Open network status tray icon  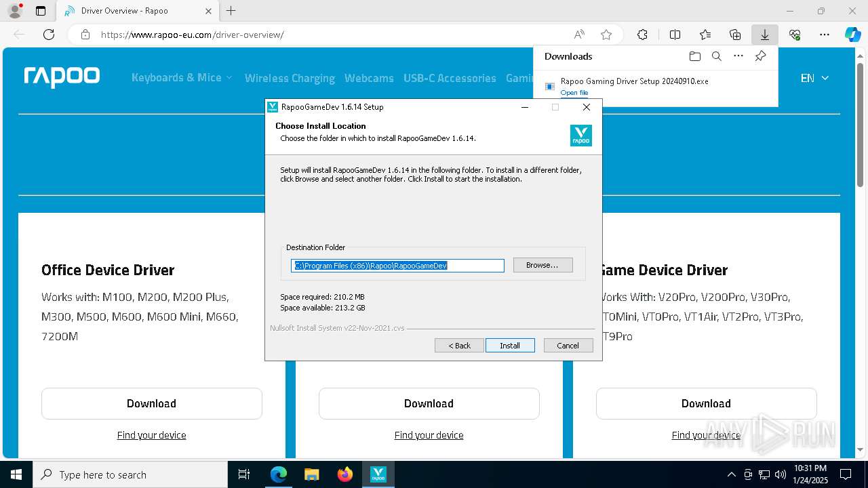[x=764, y=474]
